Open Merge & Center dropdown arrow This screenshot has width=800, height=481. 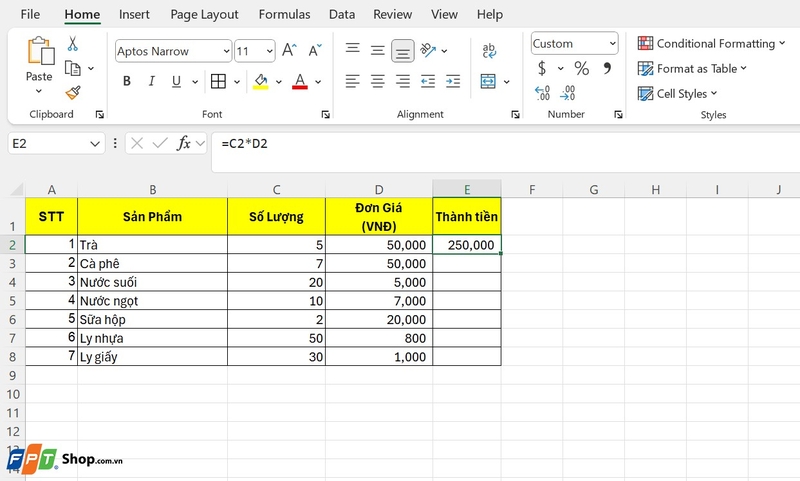click(x=507, y=82)
